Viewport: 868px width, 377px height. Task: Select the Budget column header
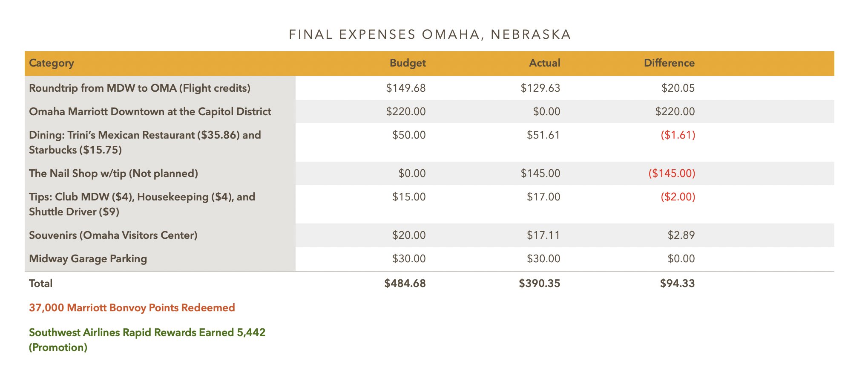[x=408, y=63]
